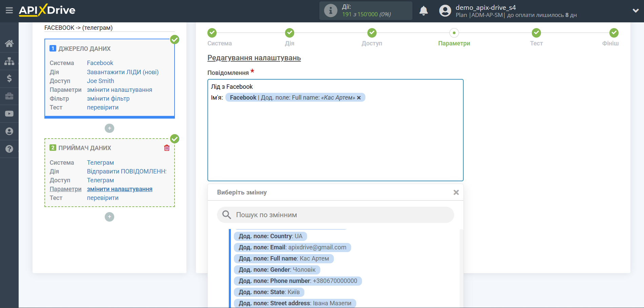Click змінити фільтр link

[x=108, y=99]
